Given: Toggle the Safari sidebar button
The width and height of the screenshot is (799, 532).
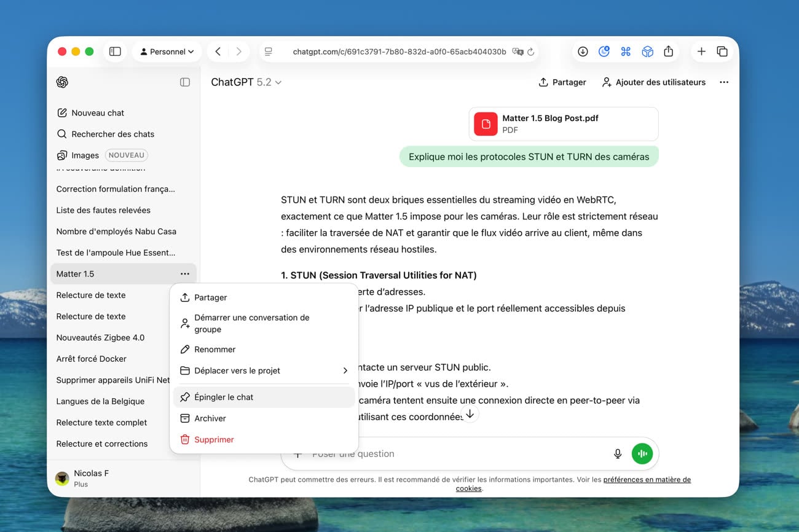Looking at the screenshot, I should [x=115, y=52].
